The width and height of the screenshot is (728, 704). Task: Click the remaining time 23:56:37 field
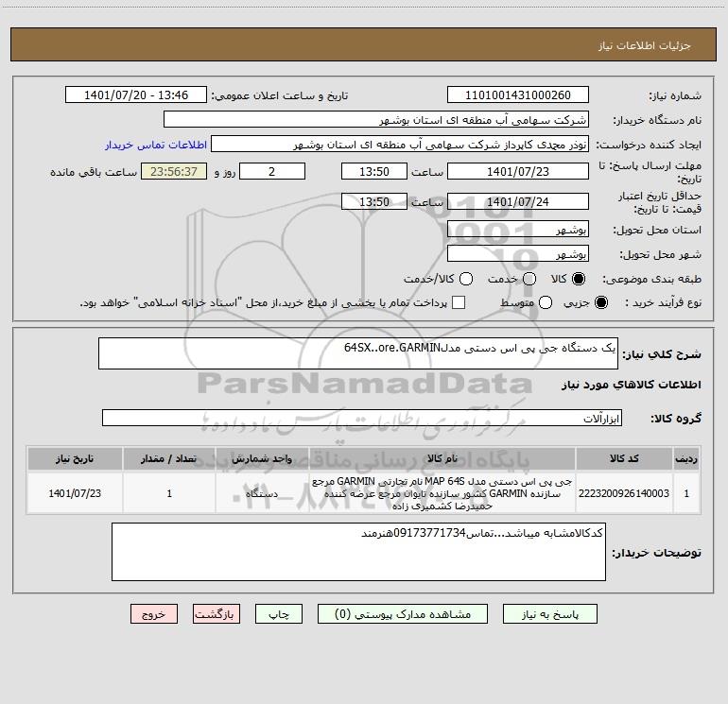[x=174, y=171]
